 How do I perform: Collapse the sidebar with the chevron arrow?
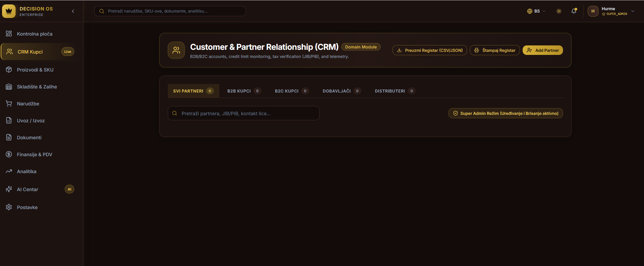tap(73, 11)
